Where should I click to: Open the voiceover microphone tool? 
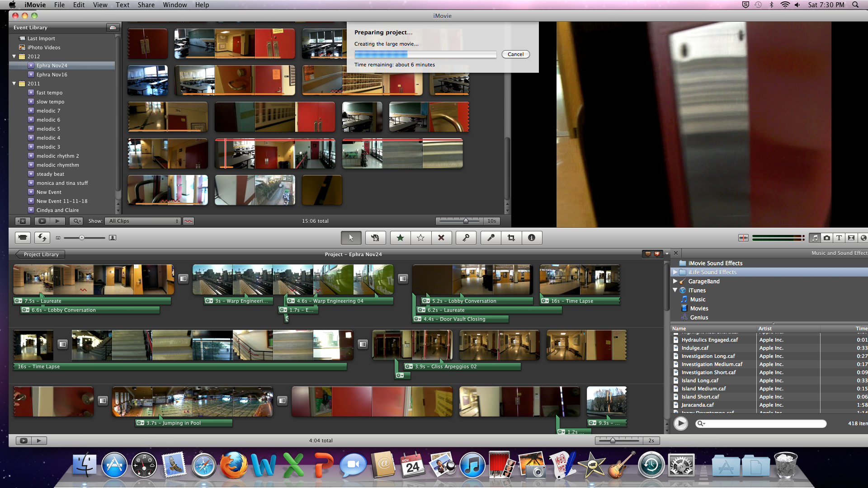pos(491,238)
